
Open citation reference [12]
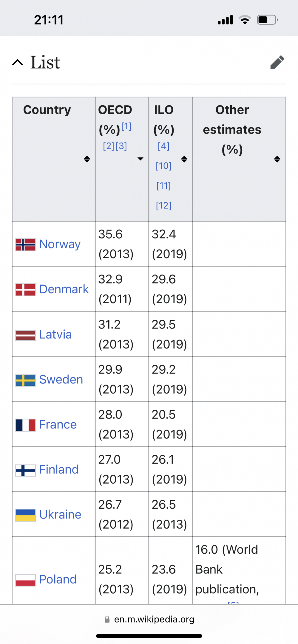[163, 205]
